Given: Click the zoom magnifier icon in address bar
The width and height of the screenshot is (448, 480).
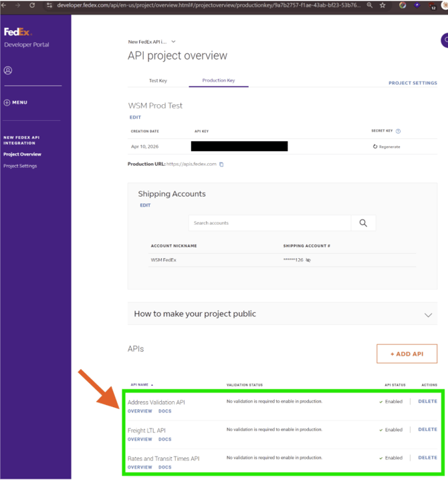Looking at the screenshot, I should tap(370, 5).
